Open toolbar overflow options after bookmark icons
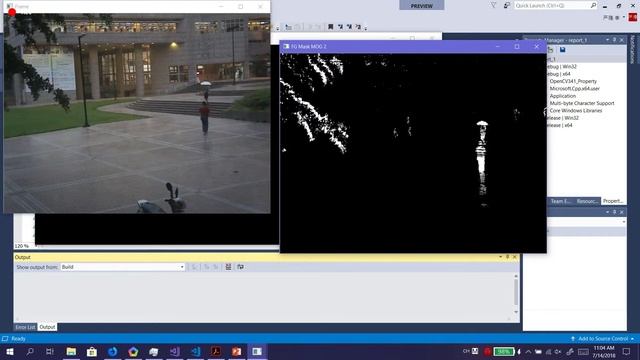Viewport: 640px width, 360px height. tap(366, 28)
